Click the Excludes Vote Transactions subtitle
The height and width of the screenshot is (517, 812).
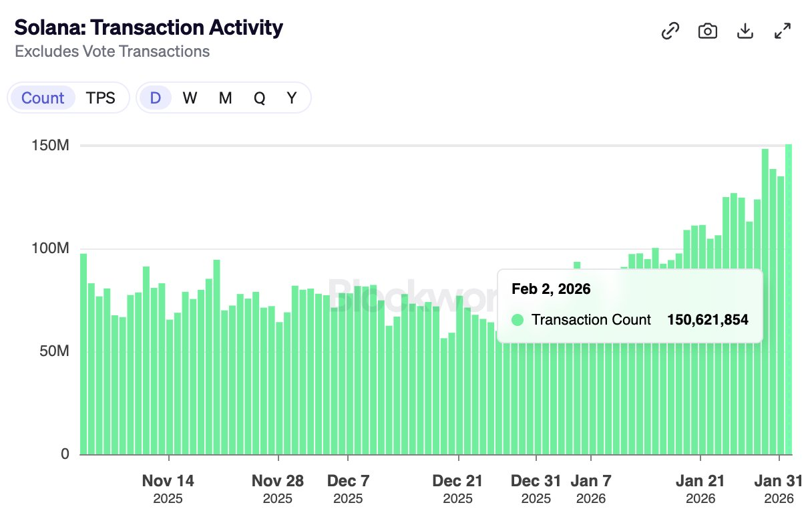pos(112,51)
